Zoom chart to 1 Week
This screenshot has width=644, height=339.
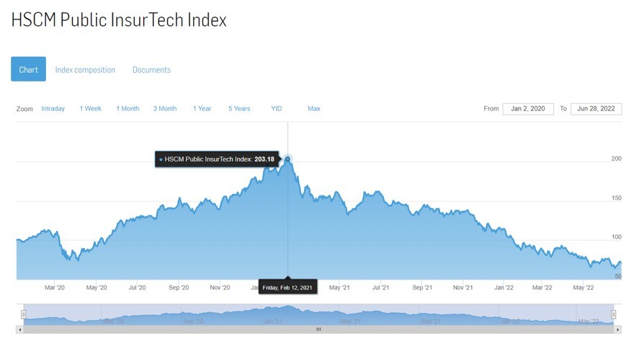tap(90, 109)
